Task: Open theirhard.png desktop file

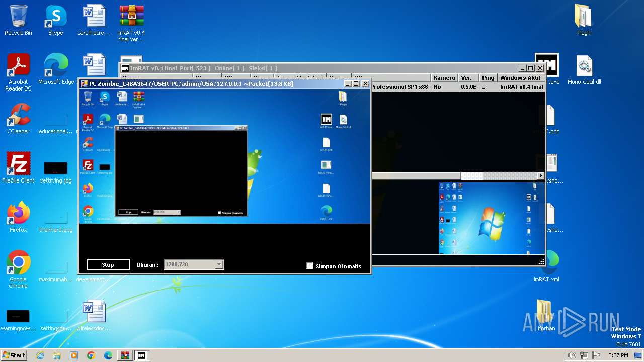Action: (x=56, y=221)
